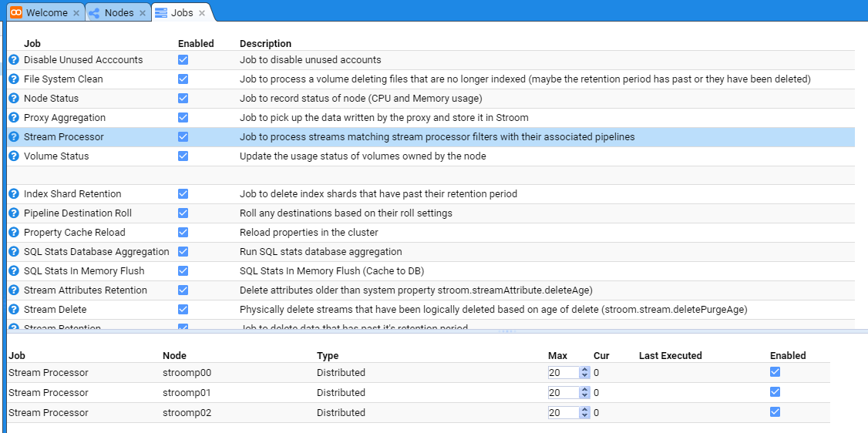Click help icon for Disable Unused Accounts job
This screenshot has height=433, width=868.
click(13, 60)
